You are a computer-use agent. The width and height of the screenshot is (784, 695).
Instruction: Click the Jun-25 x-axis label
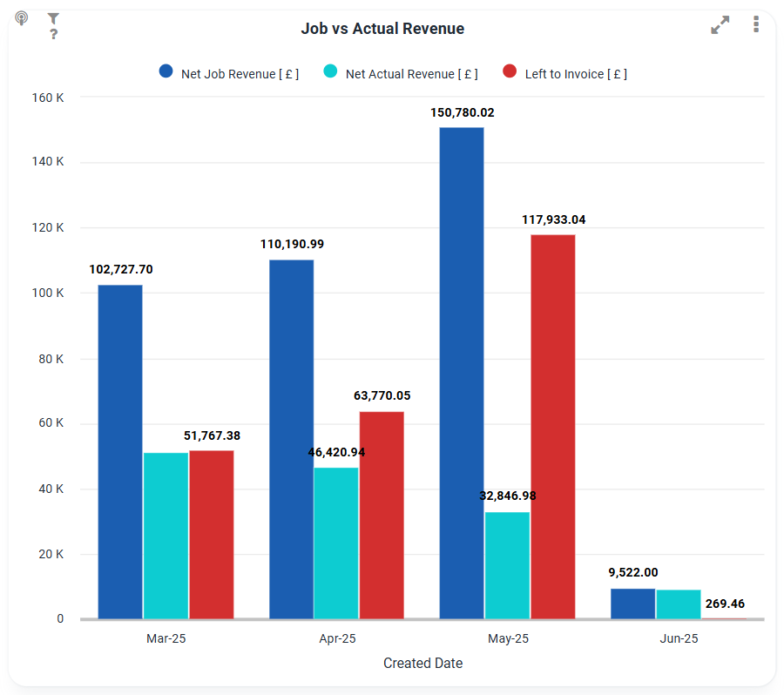679,638
